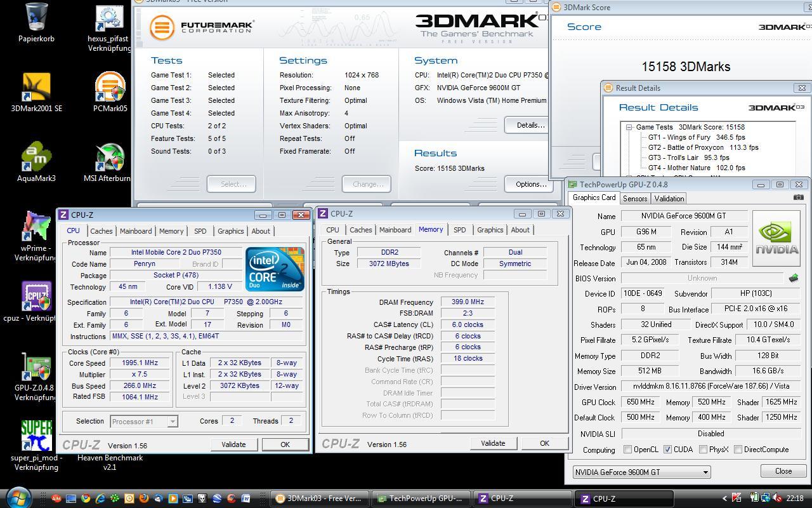Screen dimensions: 812x508
Task: Switch to Mainboard tab in left CPU-Z window
Action: pos(136,231)
